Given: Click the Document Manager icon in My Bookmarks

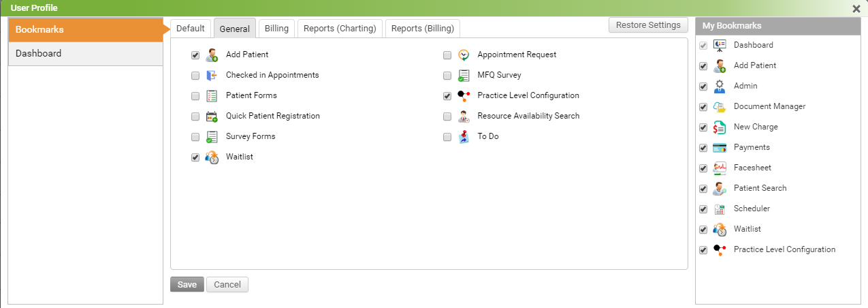Looking at the screenshot, I should pyautogui.click(x=720, y=107).
